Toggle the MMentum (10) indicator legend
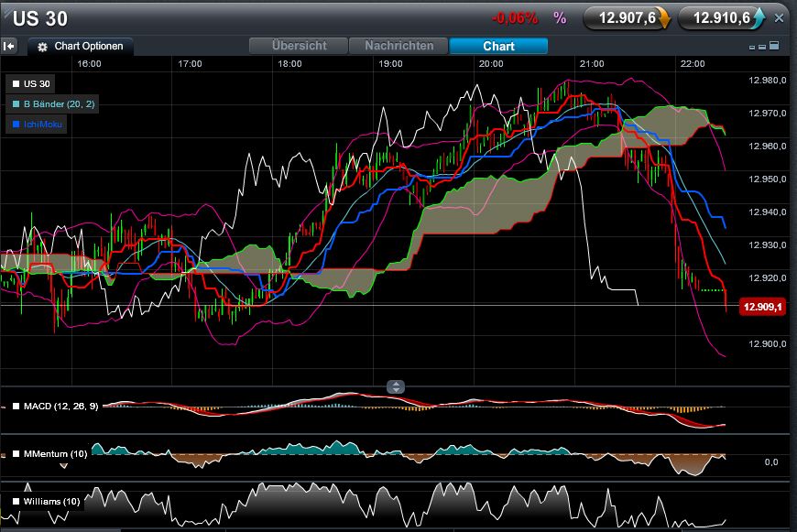This screenshot has height=532, width=797. 49,454
